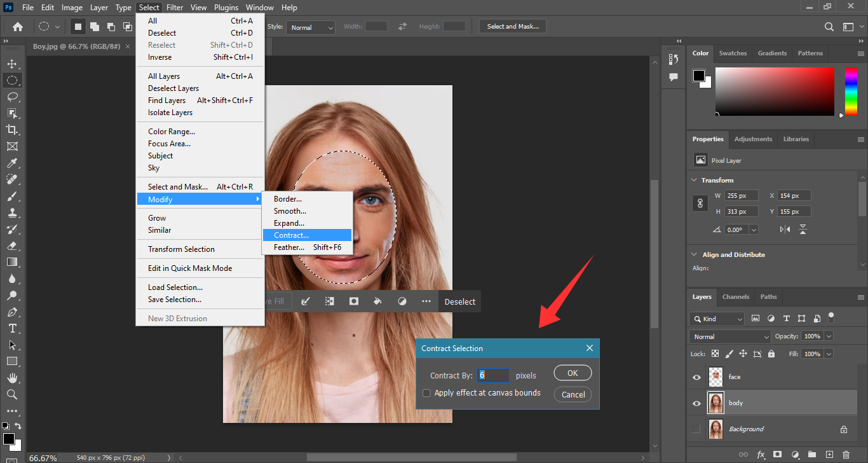This screenshot has height=463, width=868.
Task: Show the Background layer visibility box
Action: (696, 429)
